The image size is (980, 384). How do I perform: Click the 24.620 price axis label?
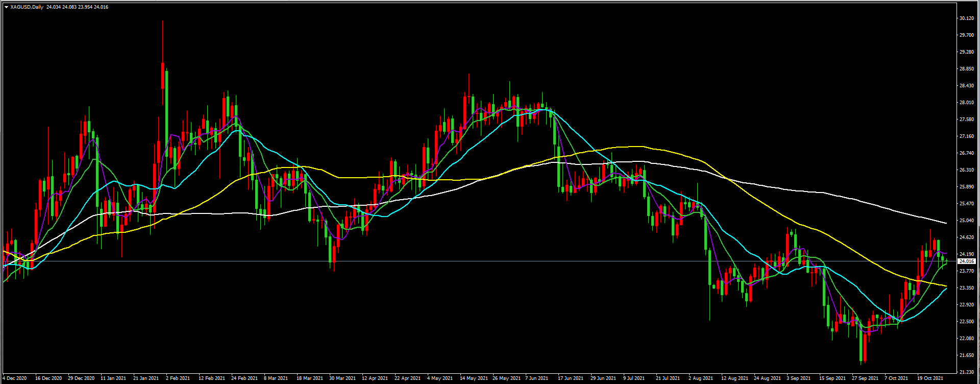(x=966, y=237)
